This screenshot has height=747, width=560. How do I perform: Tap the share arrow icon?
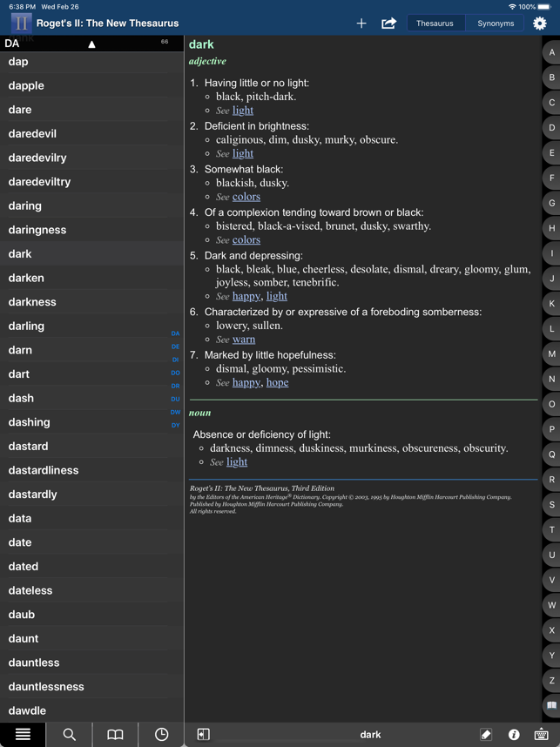click(388, 24)
